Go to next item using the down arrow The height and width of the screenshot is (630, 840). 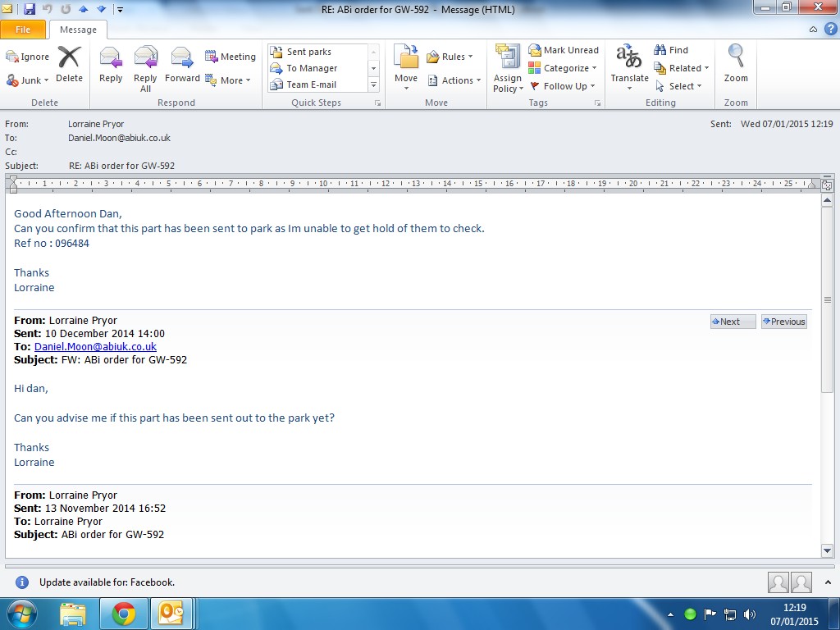pyautogui.click(x=101, y=9)
